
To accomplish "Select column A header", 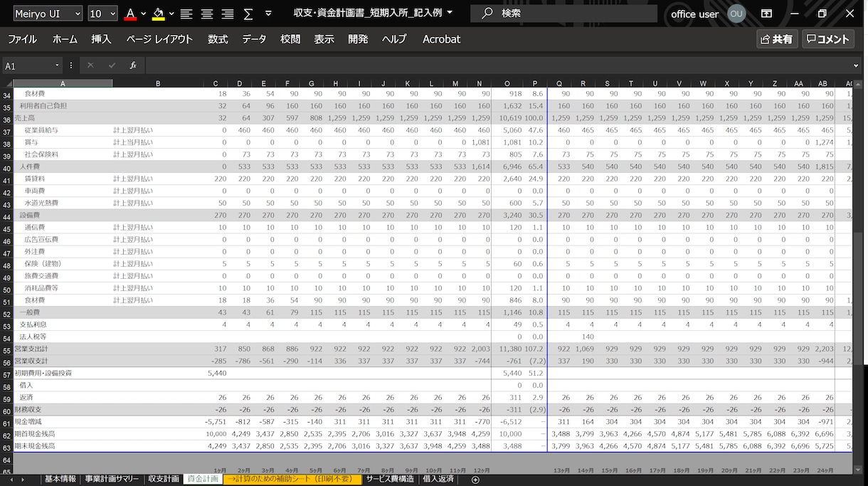I will [63, 84].
